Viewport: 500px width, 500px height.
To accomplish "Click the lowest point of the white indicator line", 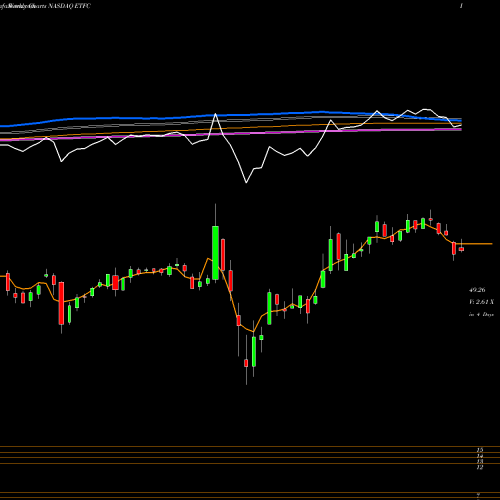I will [x=246, y=183].
